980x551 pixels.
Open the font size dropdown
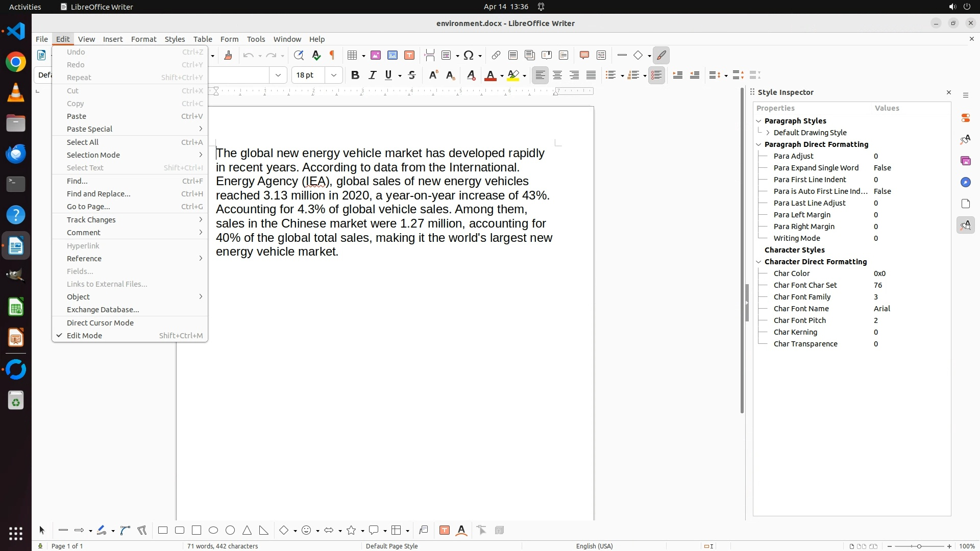[334, 76]
